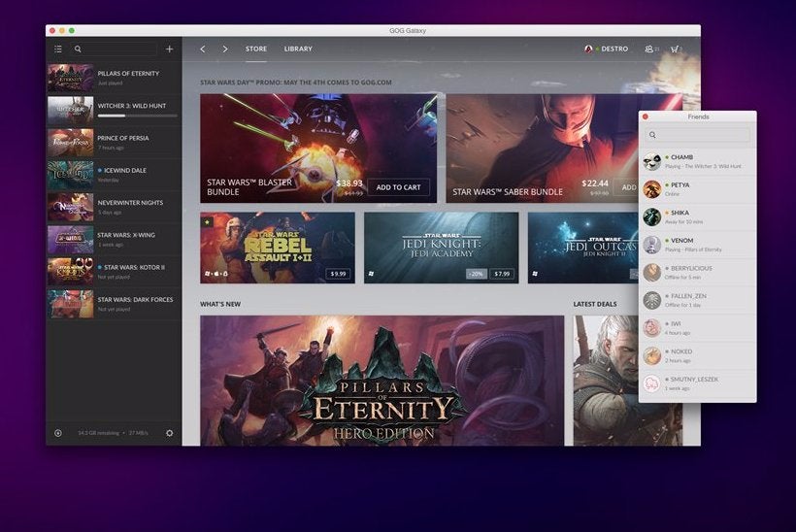Open Prince of Persia in sidebar
The image size is (796, 532).
(x=114, y=142)
